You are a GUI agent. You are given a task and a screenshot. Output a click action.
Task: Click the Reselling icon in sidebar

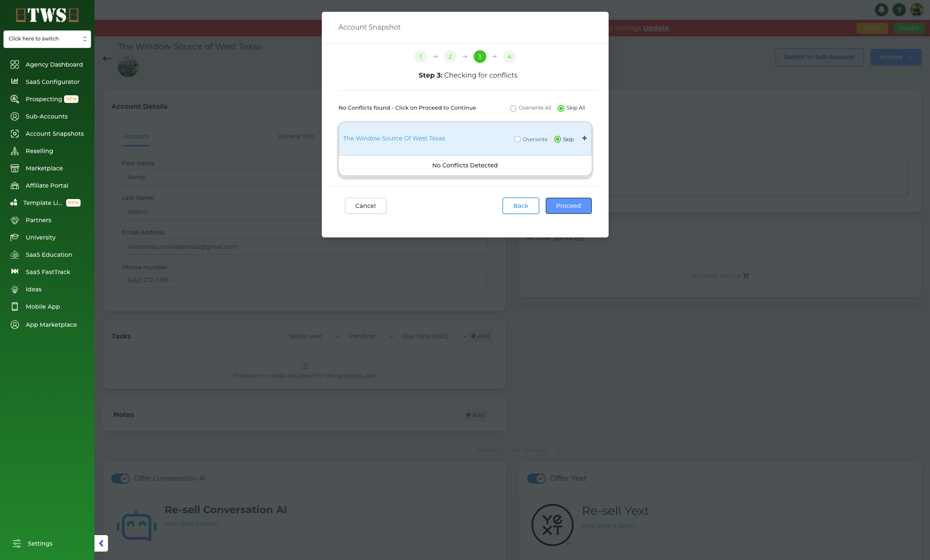[15, 151]
